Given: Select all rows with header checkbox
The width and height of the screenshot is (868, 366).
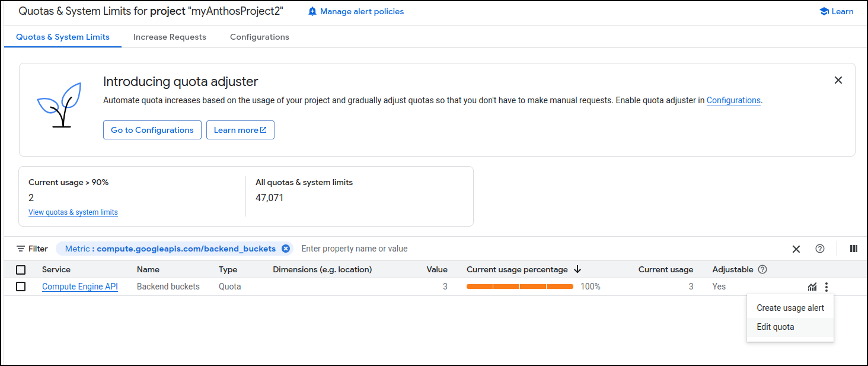Looking at the screenshot, I should [x=21, y=270].
